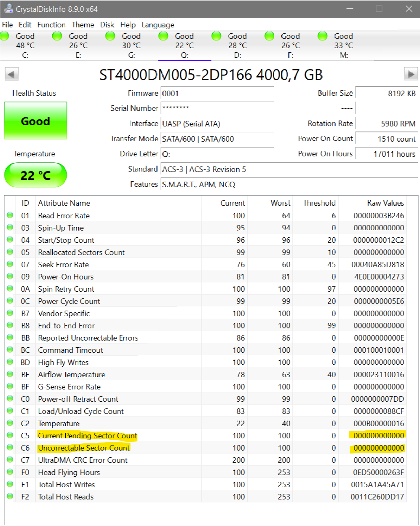The image size is (420, 526).
Task: Click status dot for Current Pending Sector Count
Action: 10,435
